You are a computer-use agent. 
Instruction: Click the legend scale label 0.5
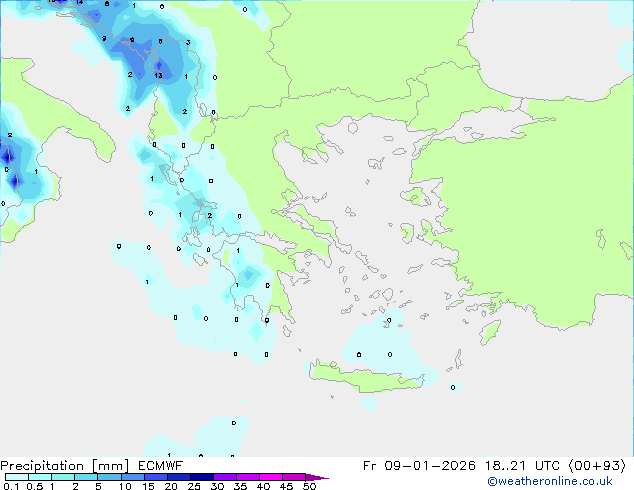point(35,486)
